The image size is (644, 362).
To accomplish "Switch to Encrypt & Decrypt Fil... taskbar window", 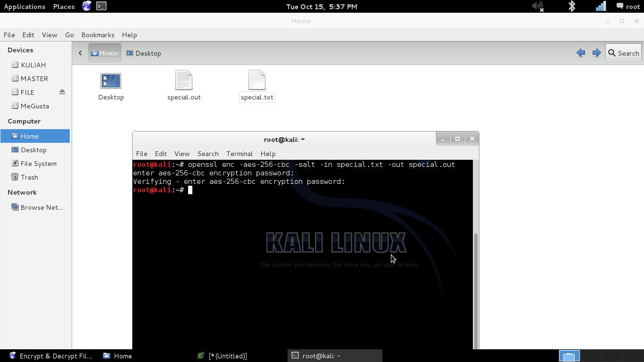I will pos(51,356).
